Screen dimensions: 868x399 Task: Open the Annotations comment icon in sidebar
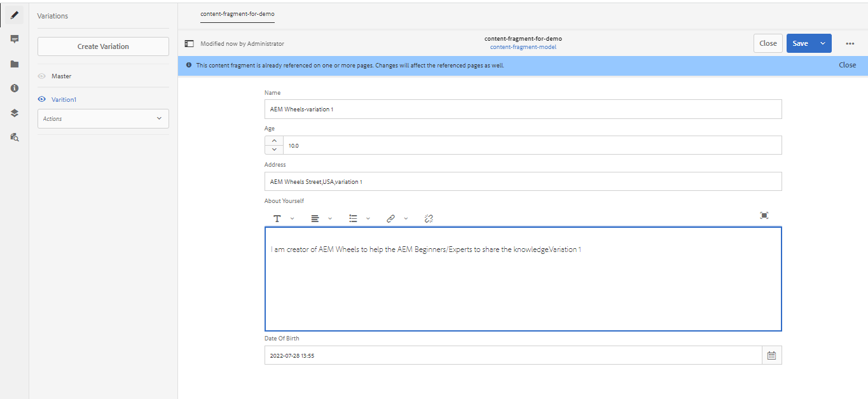(14, 39)
